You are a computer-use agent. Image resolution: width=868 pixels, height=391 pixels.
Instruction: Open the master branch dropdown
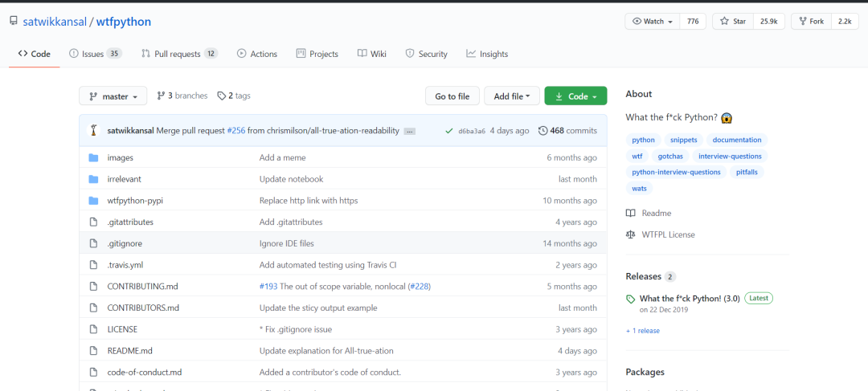(113, 96)
